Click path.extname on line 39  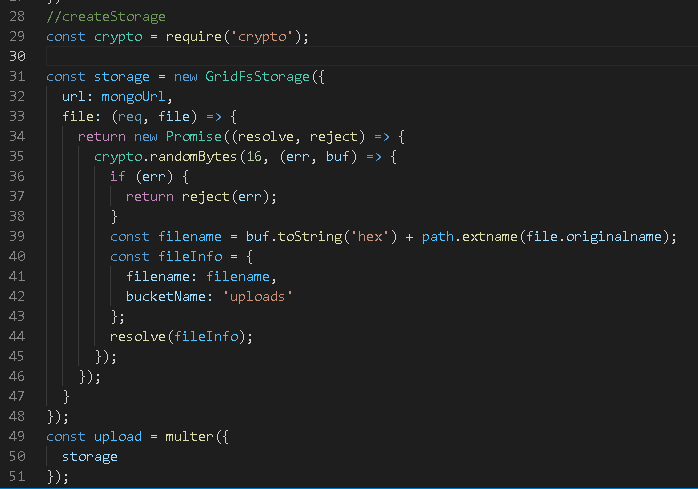tap(470, 236)
